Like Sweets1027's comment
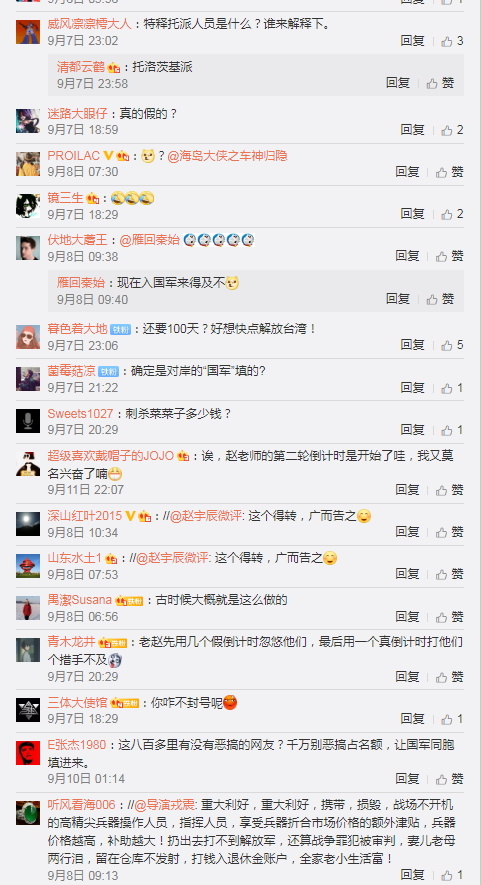The width and height of the screenshot is (482, 885). [452, 430]
